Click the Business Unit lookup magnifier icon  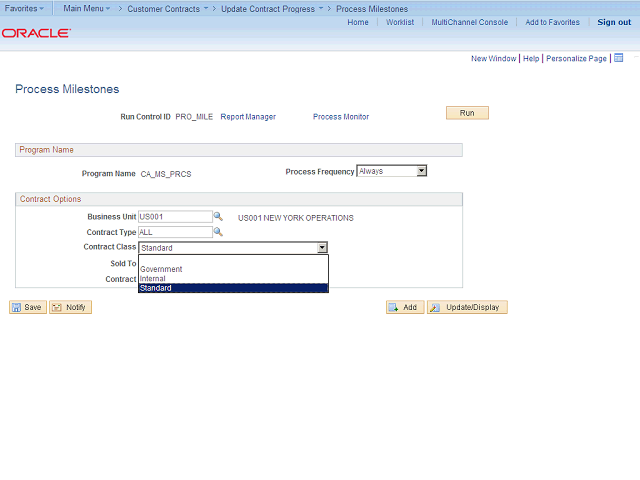[x=218, y=216]
